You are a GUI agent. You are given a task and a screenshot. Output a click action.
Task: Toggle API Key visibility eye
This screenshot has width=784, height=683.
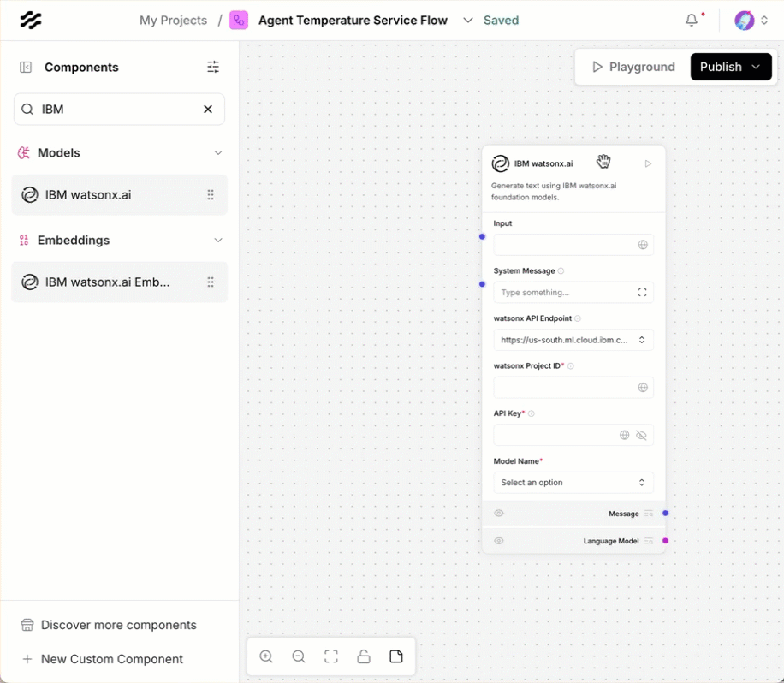point(641,436)
